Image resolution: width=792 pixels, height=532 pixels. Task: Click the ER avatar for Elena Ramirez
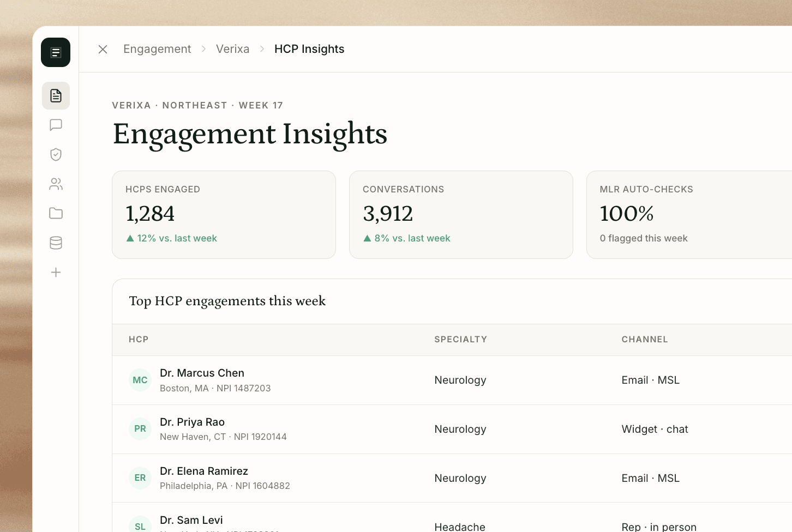pos(140,478)
